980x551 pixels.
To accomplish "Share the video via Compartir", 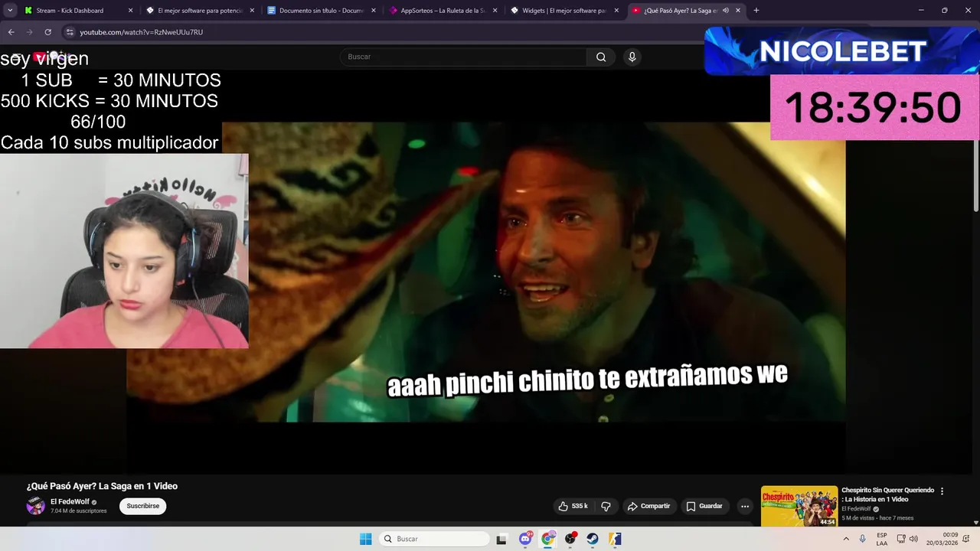I will pyautogui.click(x=648, y=506).
